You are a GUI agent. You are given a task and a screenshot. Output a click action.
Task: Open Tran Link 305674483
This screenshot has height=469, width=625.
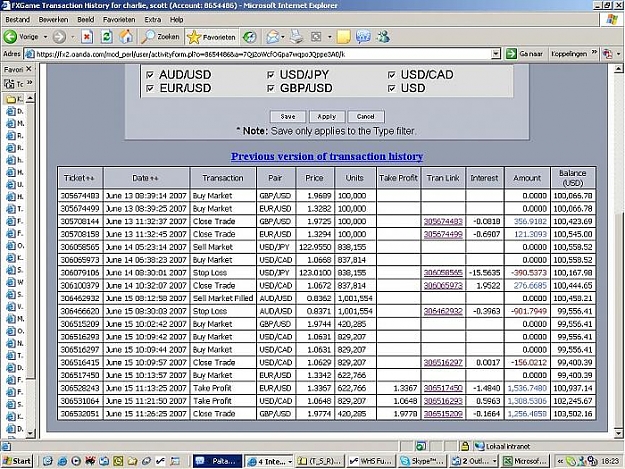443,222
